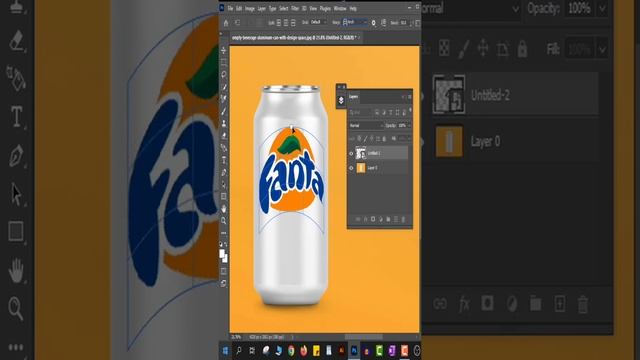Toggle lock position in the Layers panel
The height and width of the screenshot is (360, 640).
tap(372, 139)
